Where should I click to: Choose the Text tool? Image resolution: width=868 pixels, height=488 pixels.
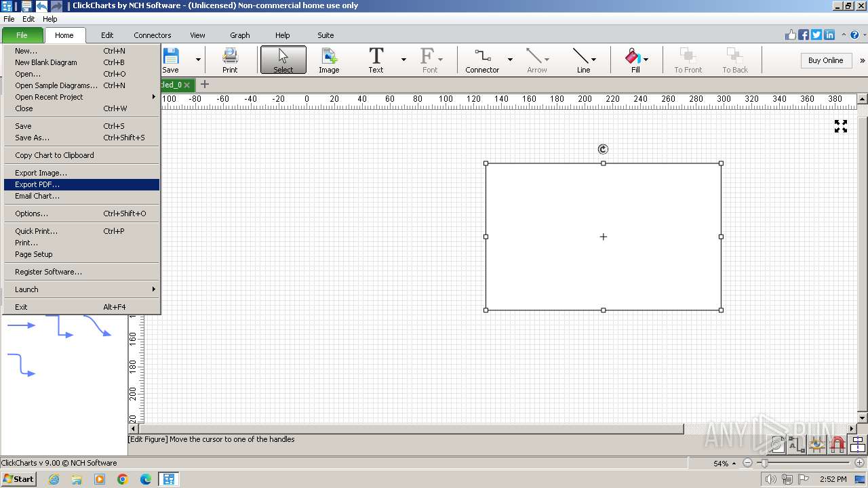[376, 60]
